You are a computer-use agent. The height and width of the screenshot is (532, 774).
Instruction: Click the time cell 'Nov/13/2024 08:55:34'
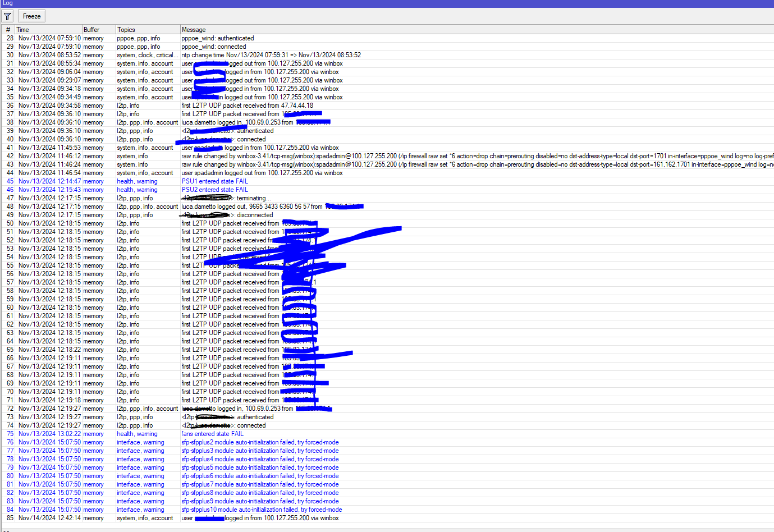49,63
